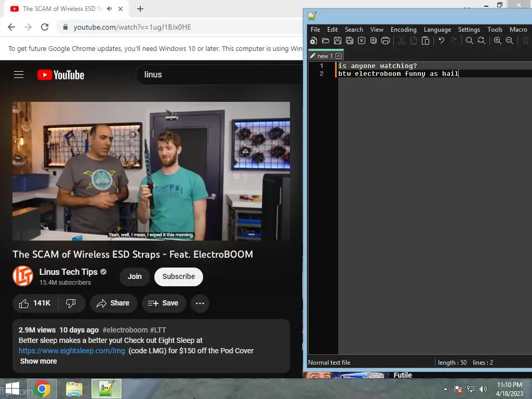Viewport: 532px width, 399px height.
Task: Share the video with Share button
Action: pos(113,303)
